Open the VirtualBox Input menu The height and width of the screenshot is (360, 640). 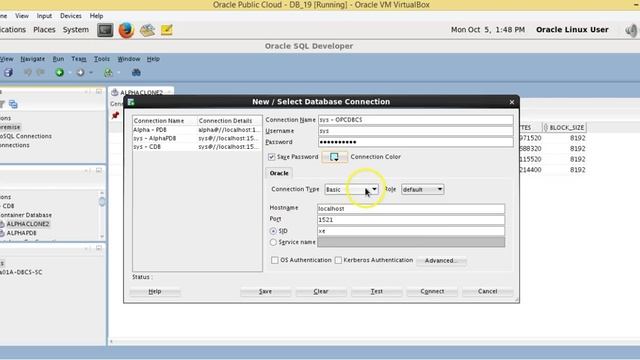click(x=44, y=16)
